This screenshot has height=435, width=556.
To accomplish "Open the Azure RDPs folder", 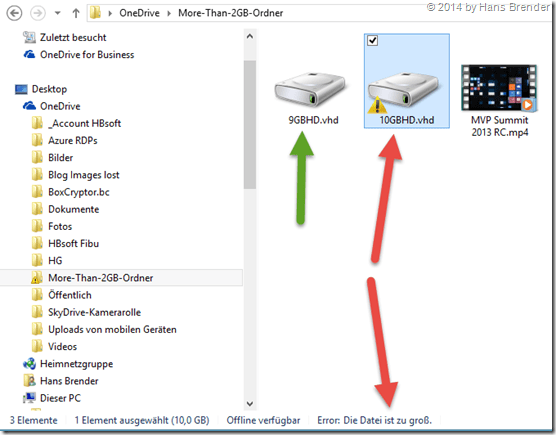I will click(73, 140).
